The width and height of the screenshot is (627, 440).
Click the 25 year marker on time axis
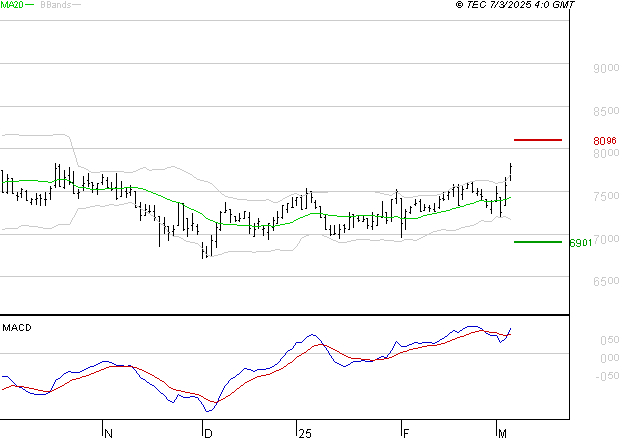point(305,434)
